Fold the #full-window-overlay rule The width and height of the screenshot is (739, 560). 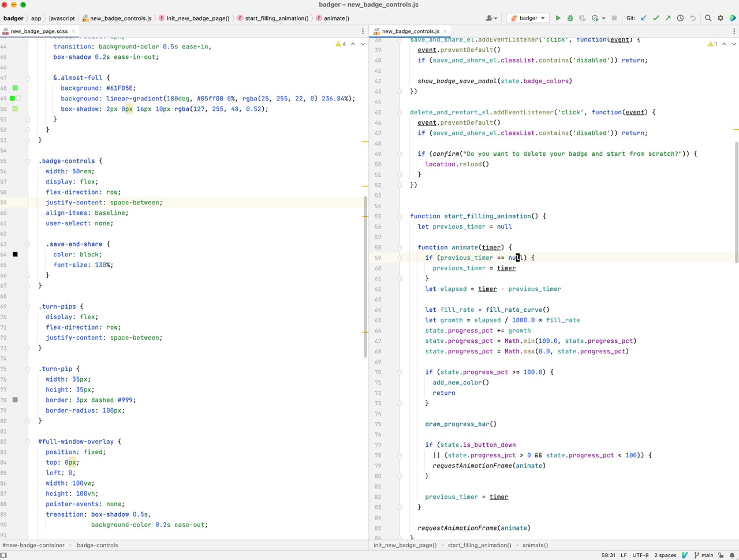pos(28,442)
